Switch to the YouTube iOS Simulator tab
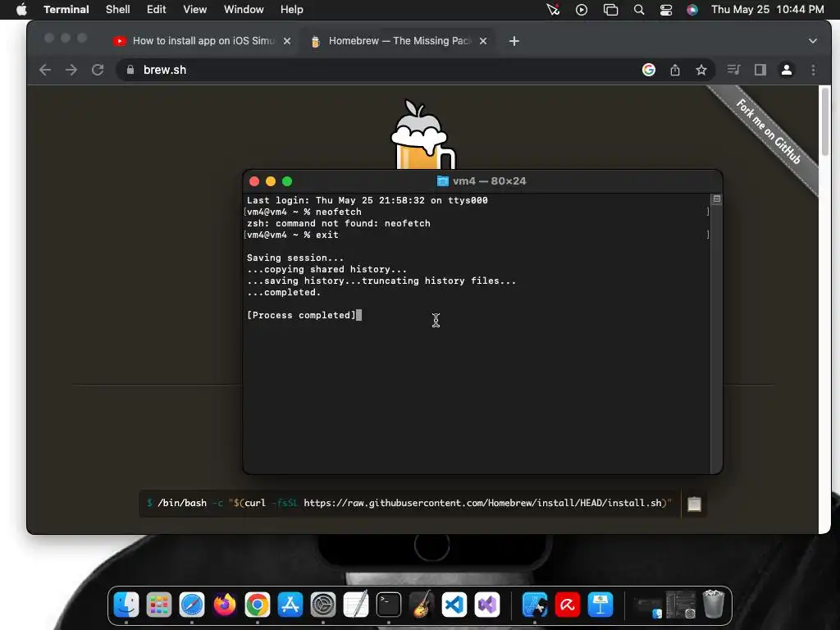The height and width of the screenshot is (630, 840). [203, 41]
